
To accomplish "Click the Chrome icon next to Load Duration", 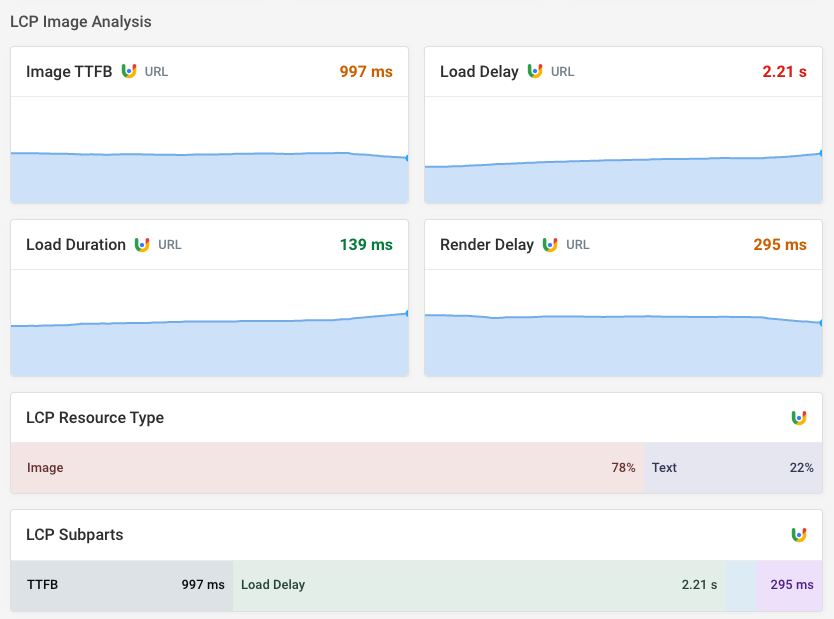I will [x=143, y=244].
